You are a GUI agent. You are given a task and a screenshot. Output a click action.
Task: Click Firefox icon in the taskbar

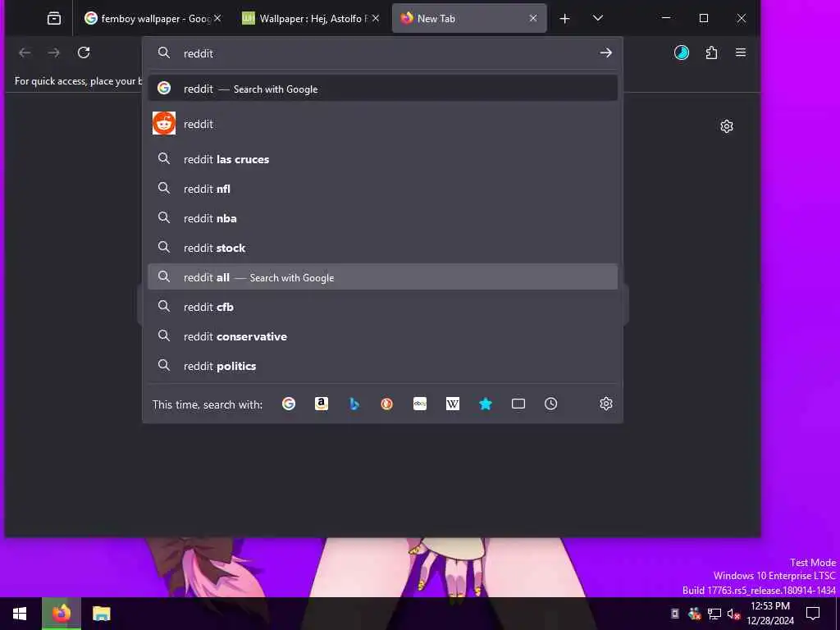[62, 614]
